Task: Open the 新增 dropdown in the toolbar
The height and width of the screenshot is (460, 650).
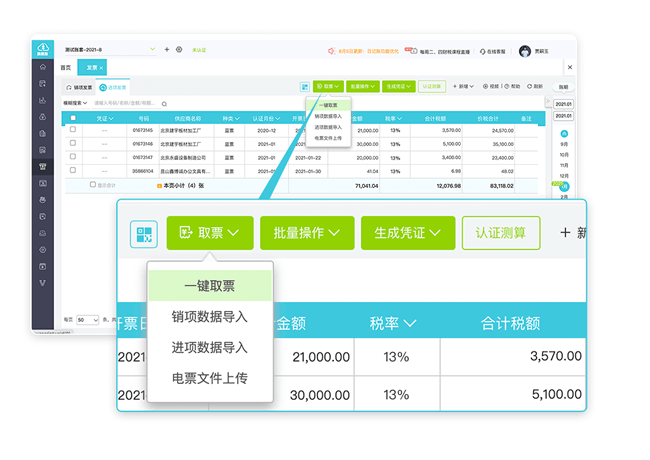Action: (x=463, y=86)
